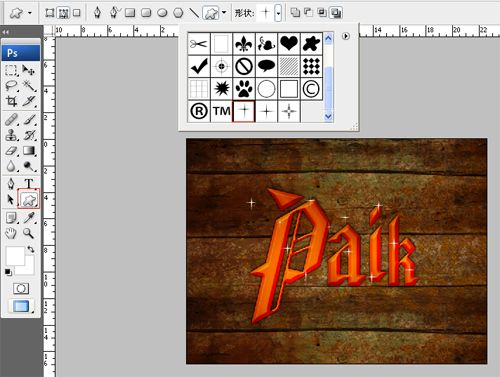Pick the registered trademark R shape

199,111
